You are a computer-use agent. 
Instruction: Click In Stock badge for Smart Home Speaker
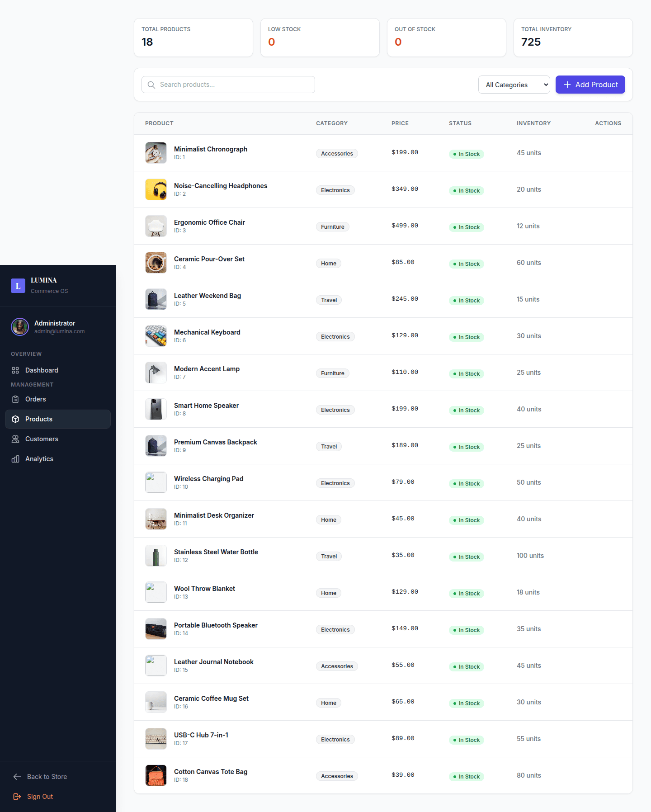click(467, 411)
